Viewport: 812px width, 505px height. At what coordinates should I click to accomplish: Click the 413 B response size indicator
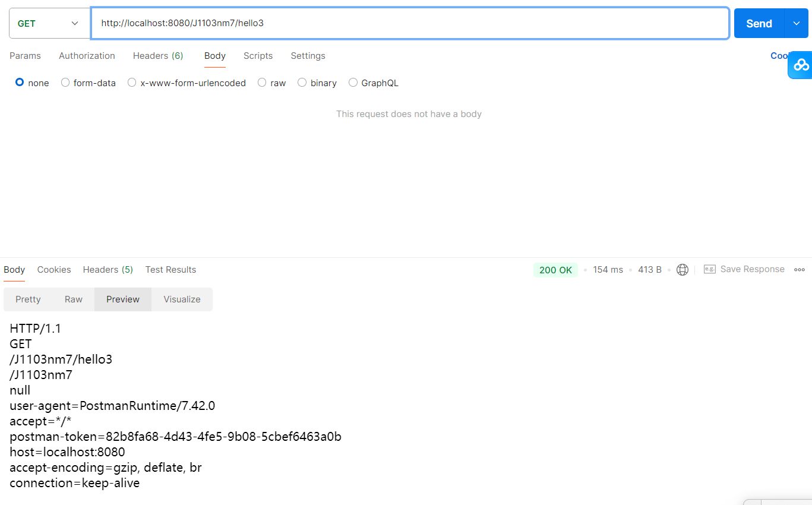coord(649,269)
